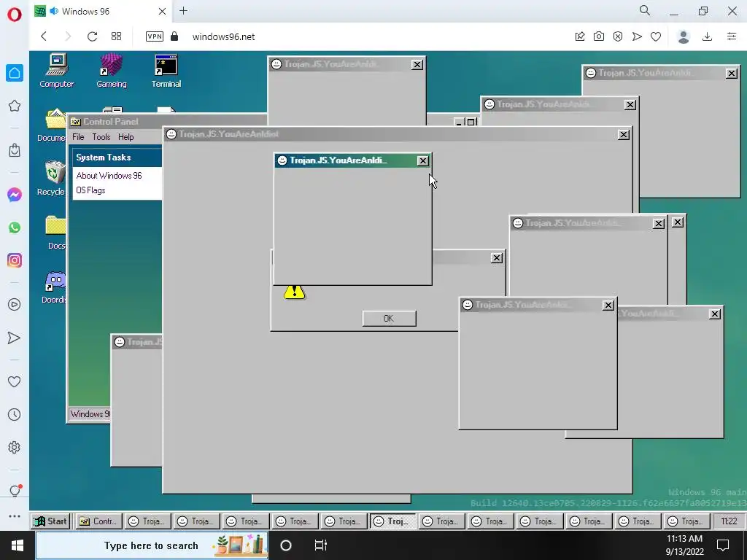Open history clock icon in sidebar
Viewport: 747px width, 560px height.
[x=15, y=414]
